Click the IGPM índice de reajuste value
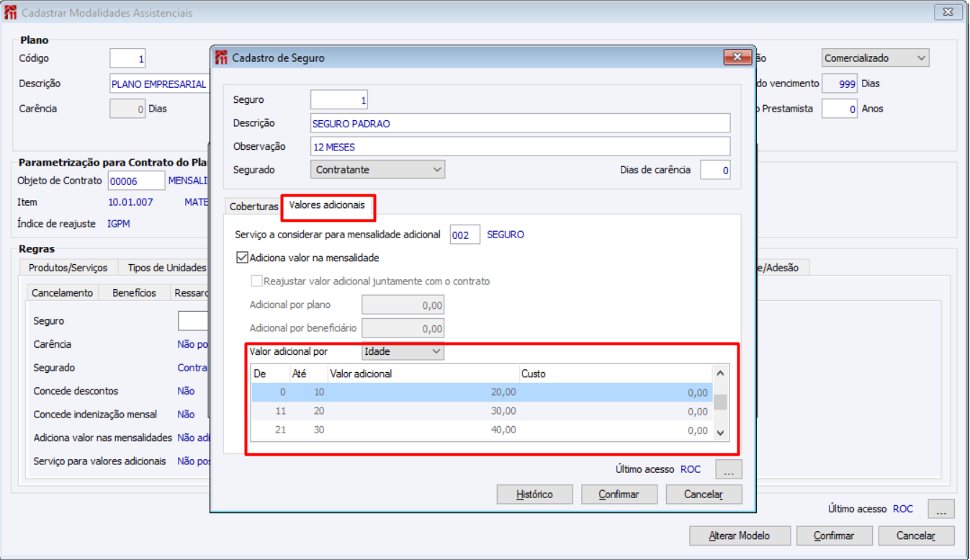This screenshot has height=560, width=970. tap(119, 224)
